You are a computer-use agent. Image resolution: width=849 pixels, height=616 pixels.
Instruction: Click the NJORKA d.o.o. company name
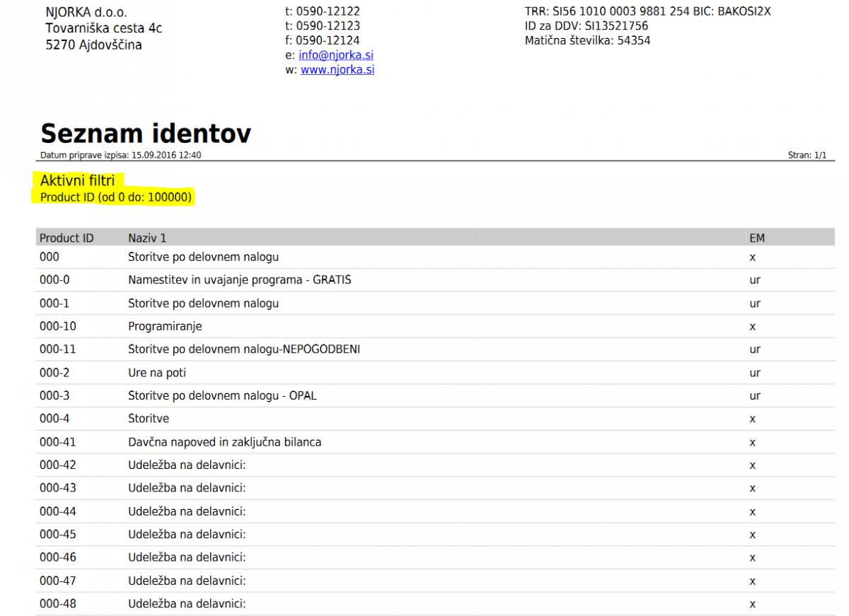pos(86,13)
